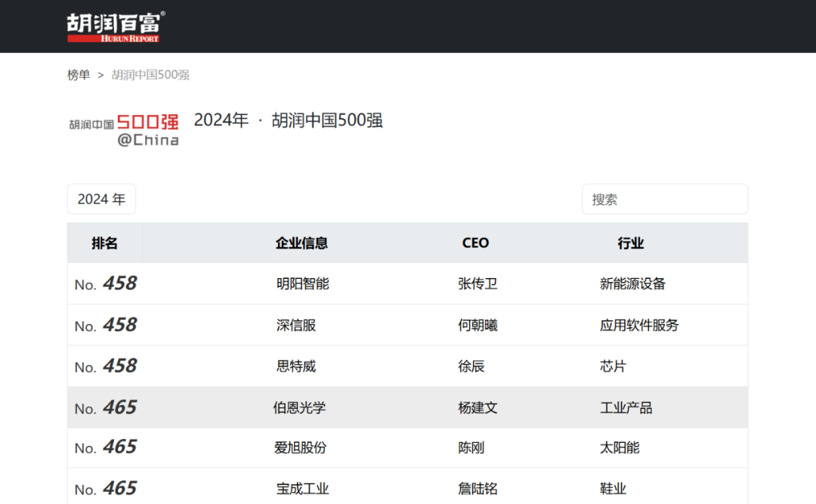Click the 芯片 industry cell

[x=613, y=366]
